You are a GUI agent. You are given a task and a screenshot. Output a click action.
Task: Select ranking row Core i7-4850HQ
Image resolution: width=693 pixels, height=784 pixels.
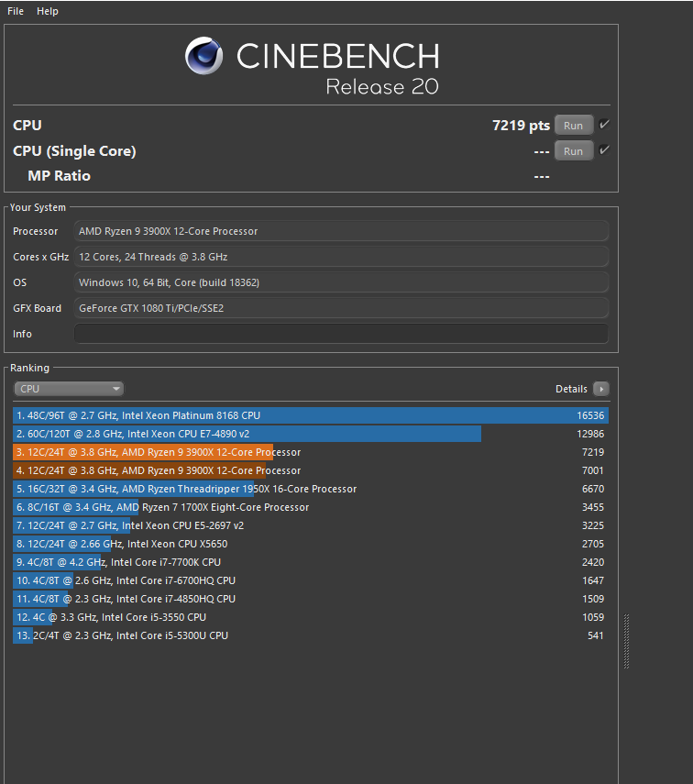(x=311, y=599)
